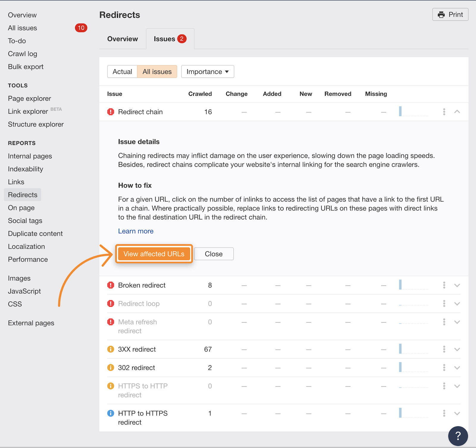
Task: Click the View affected URLs button
Action: coord(154,254)
